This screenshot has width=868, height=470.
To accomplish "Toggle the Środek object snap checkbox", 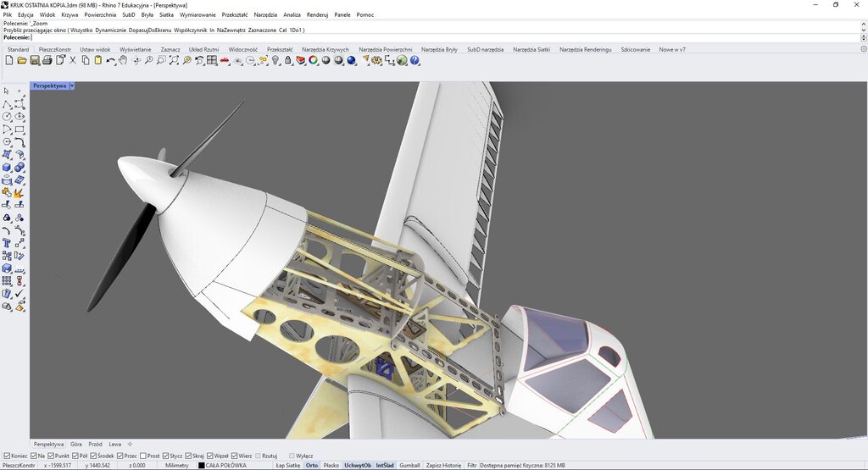I will tap(92, 456).
